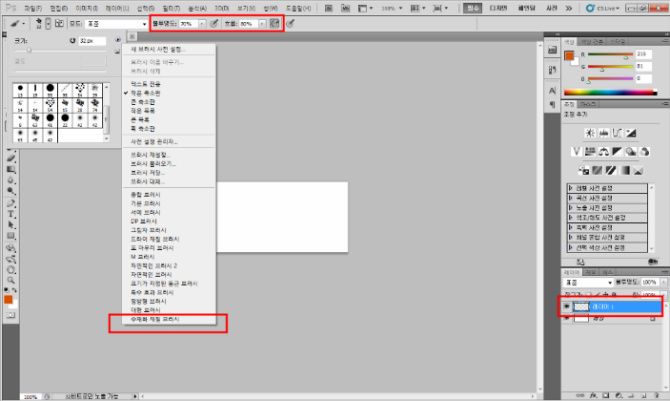Expand the Hue/Saturation presets row

point(607,218)
